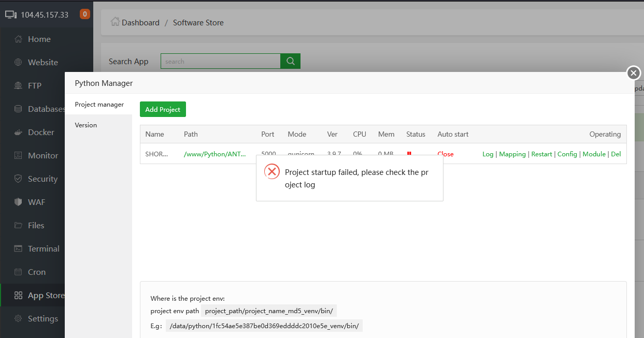Open Terminal via console icon
Screen dimensions: 644x338
pos(19,249)
